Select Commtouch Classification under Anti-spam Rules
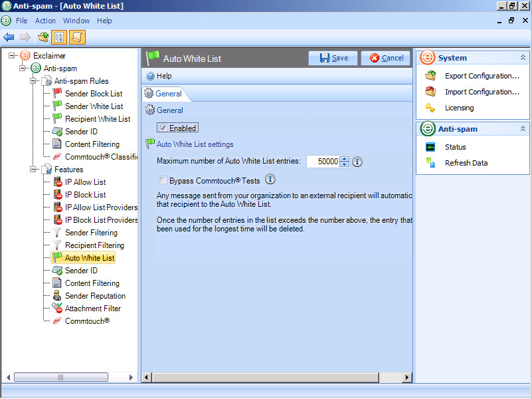The height and width of the screenshot is (399, 532). [x=101, y=156]
